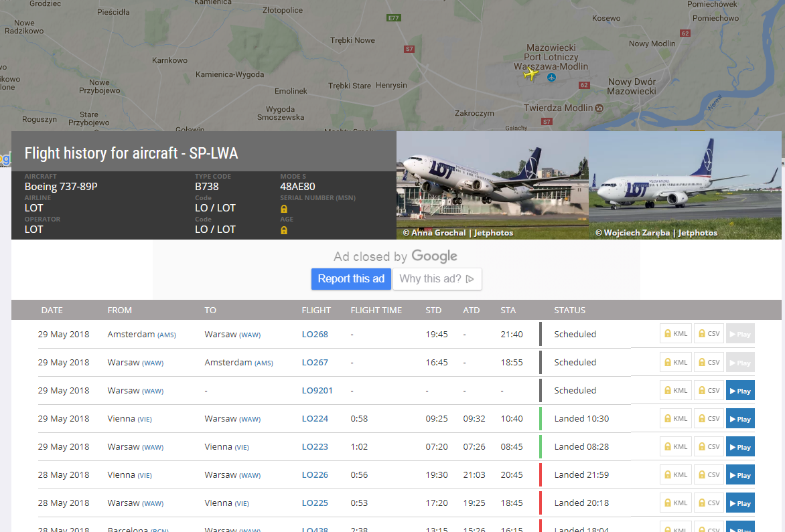Viewport: 785px width, 532px height.
Task: Click aircraft type Boeing 737-89P
Action: pos(61,187)
